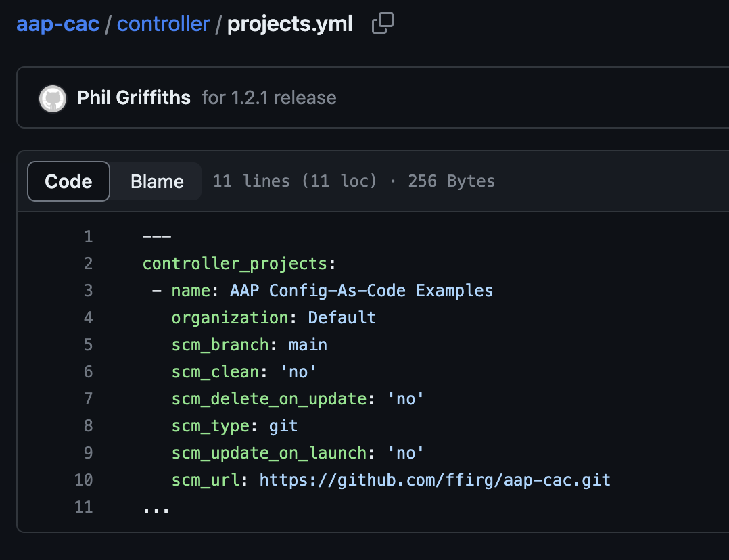
Task: Open the aap-cac breadcrumb link
Action: [x=57, y=24]
